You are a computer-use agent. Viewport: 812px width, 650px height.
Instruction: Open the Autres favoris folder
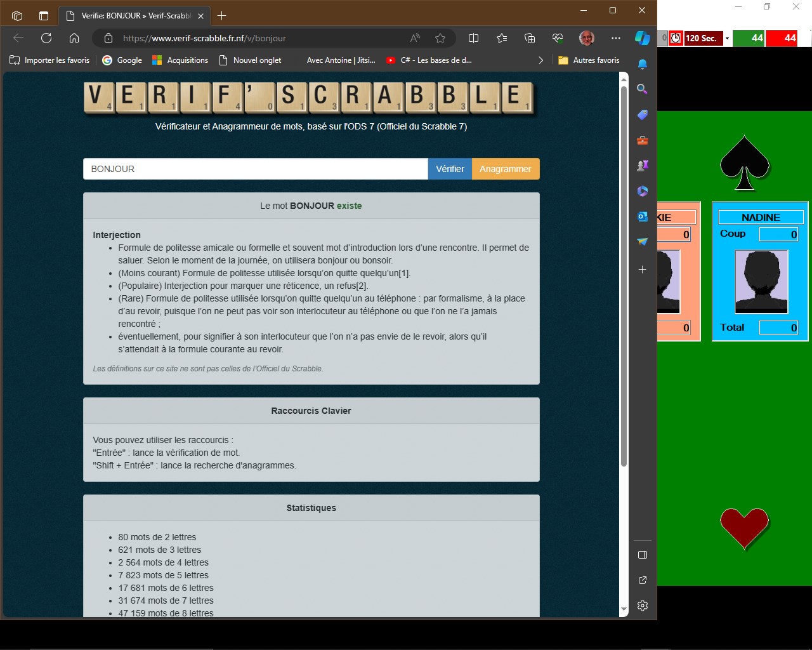click(x=589, y=60)
